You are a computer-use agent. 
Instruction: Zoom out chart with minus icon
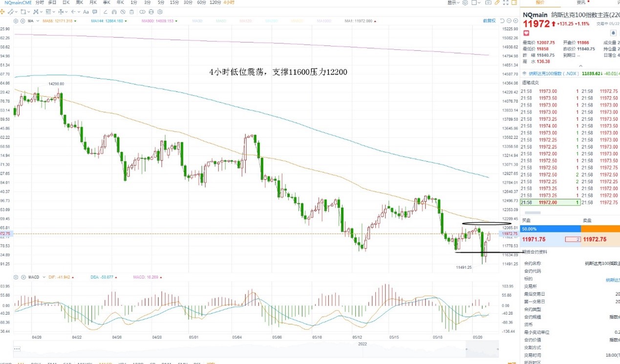509,21
